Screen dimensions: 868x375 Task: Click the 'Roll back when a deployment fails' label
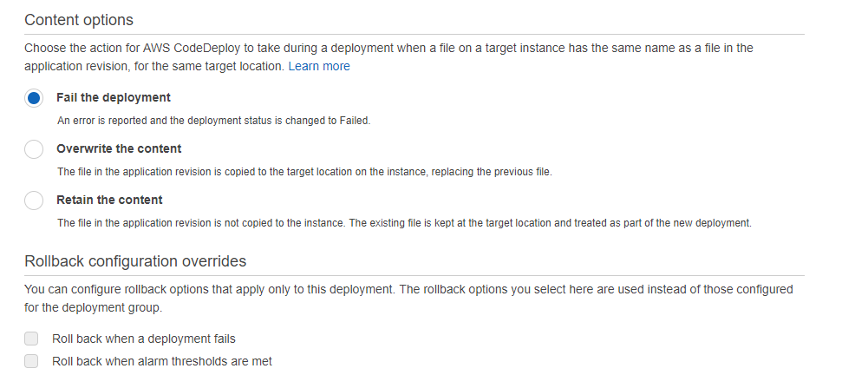[144, 339]
